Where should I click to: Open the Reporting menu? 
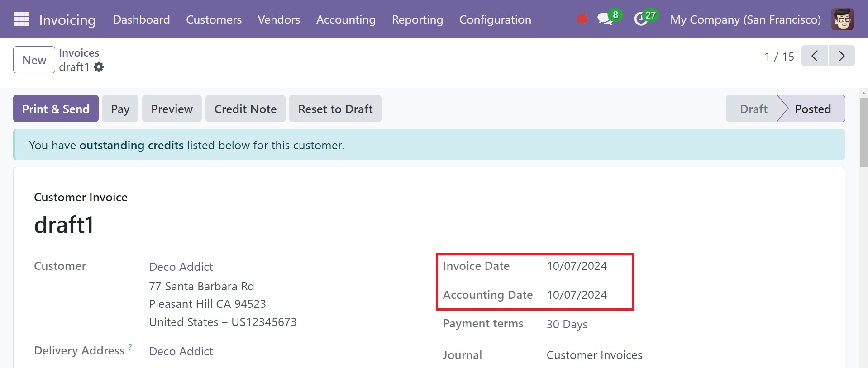[x=417, y=19]
